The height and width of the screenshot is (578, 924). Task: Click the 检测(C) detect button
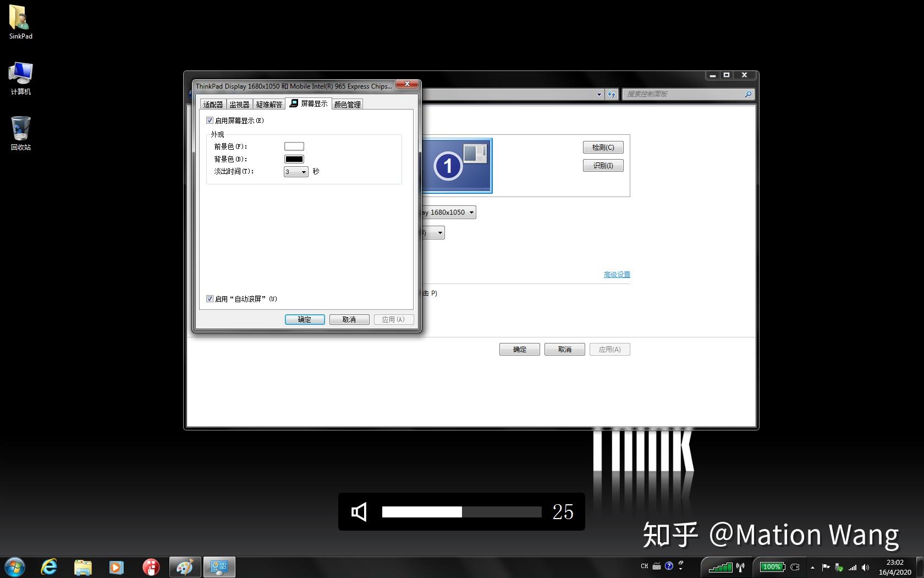click(x=603, y=147)
